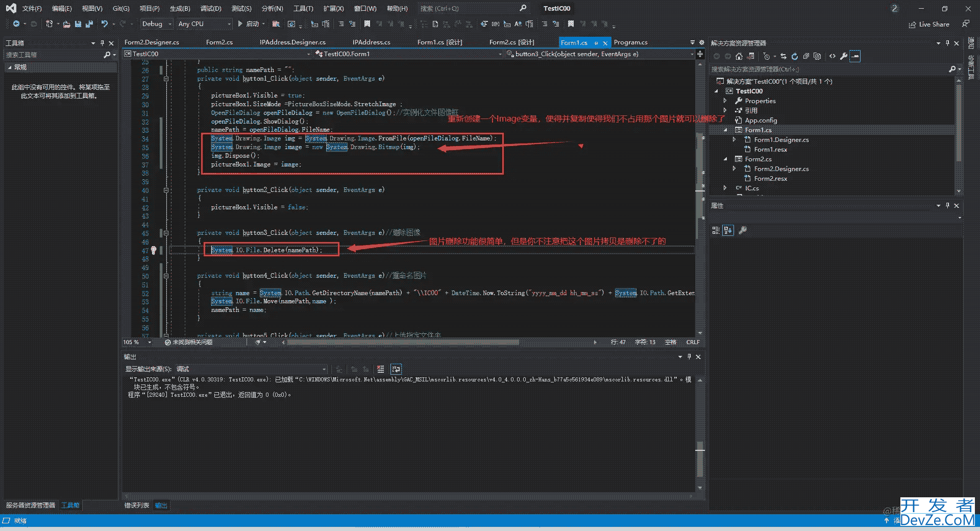
Task: Select App.config in Solution Explorer
Action: coord(761,120)
